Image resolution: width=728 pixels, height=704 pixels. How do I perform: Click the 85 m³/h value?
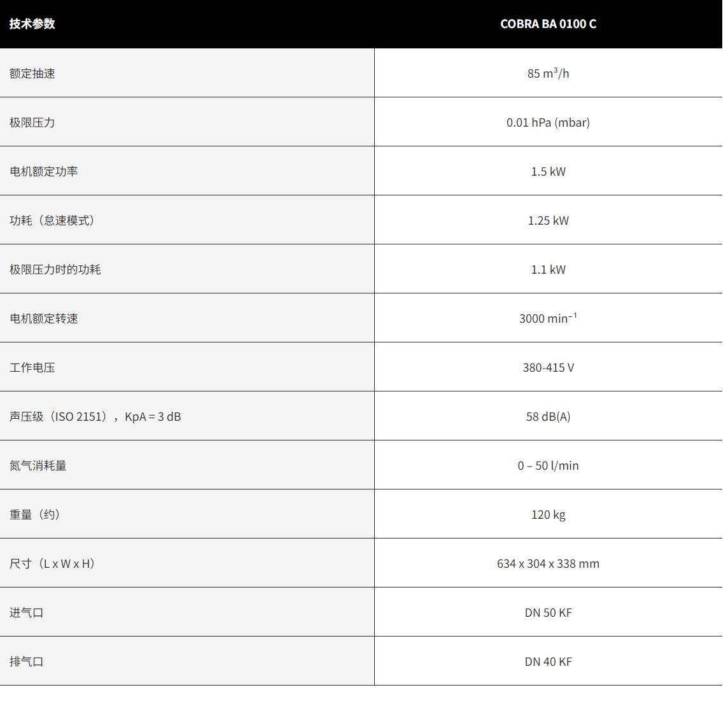(x=548, y=74)
